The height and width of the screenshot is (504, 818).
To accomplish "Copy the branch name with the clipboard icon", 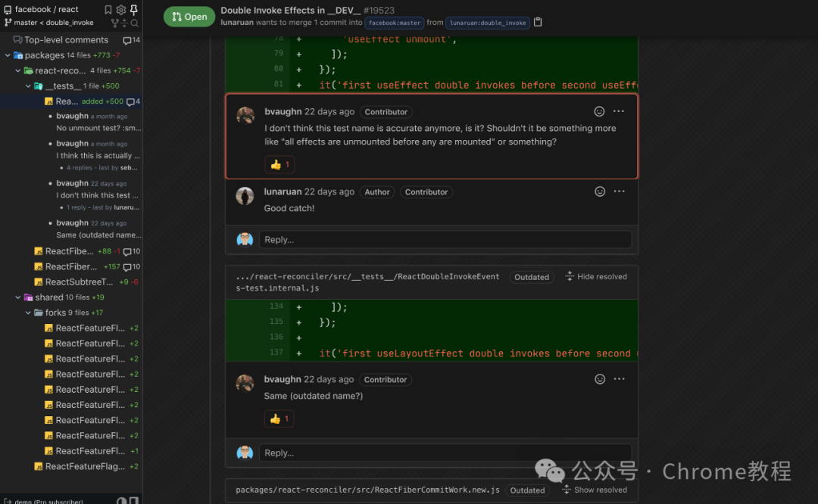I will pos(538,22).
